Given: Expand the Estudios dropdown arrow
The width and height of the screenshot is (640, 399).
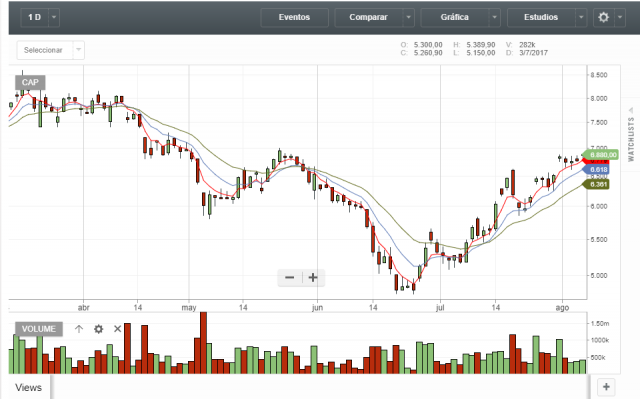Looking at the screenshot, I should pos(581,18).
